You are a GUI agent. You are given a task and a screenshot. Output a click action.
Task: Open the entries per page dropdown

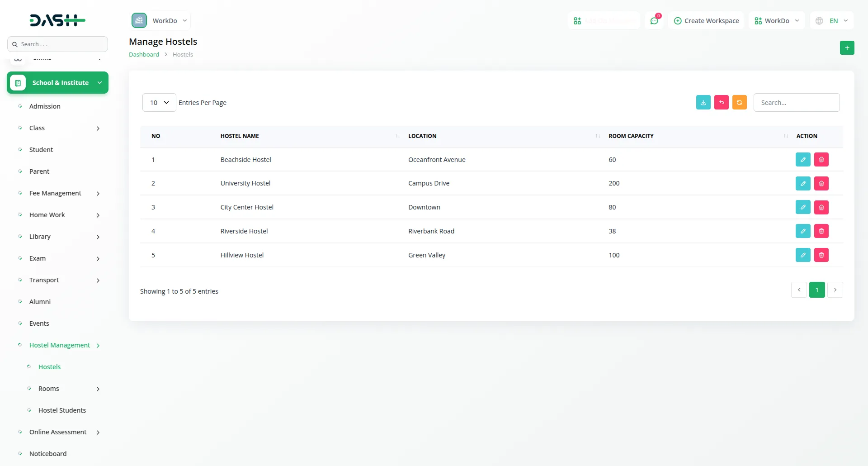coord(159,103)
